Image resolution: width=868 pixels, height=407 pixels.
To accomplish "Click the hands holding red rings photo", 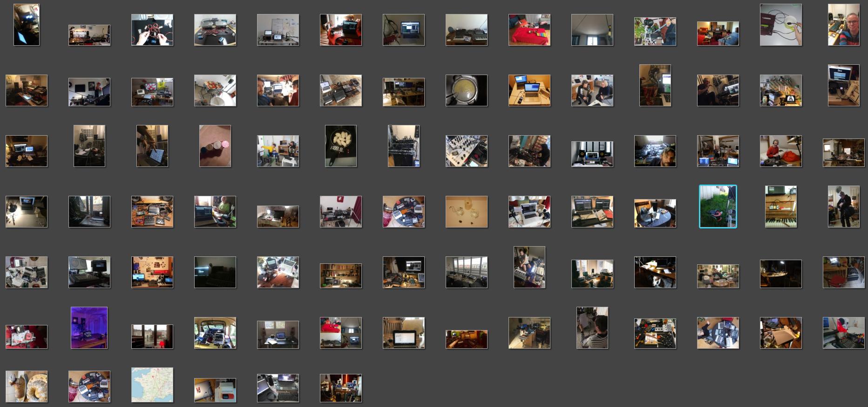I will (152, 30).
